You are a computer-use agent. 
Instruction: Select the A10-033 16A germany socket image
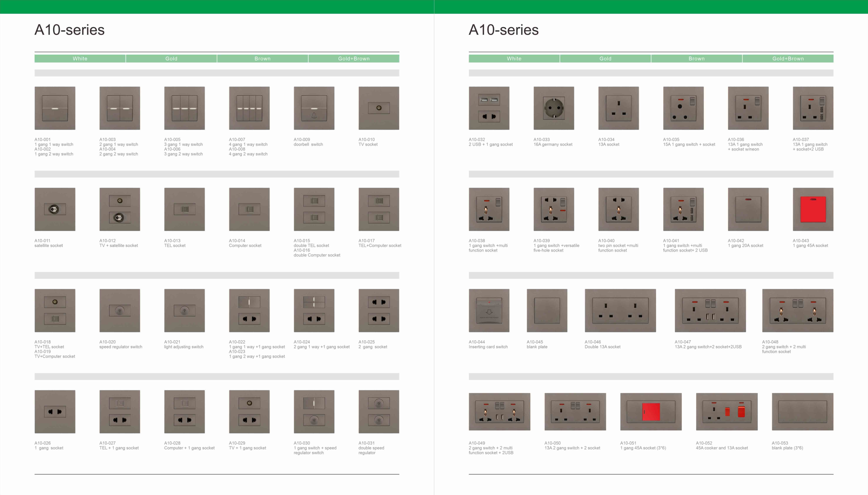click(554, 108)
